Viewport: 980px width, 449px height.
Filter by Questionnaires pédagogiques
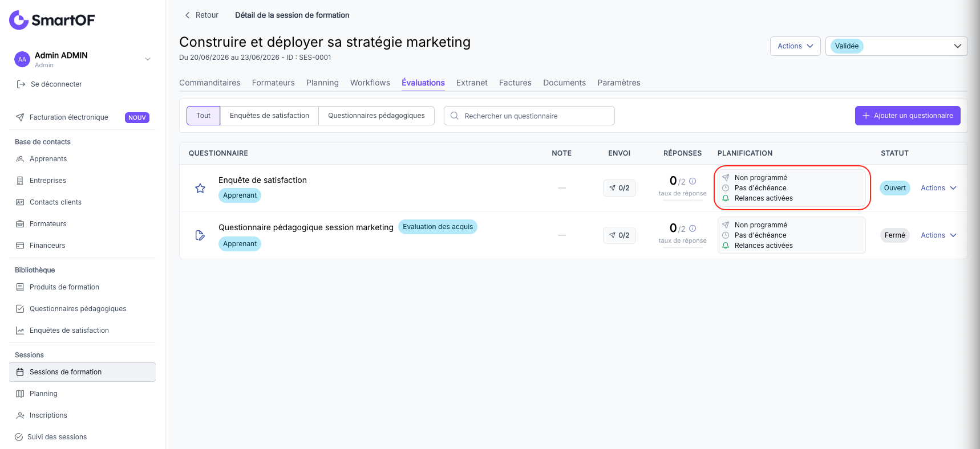click(x=376, y=116)
